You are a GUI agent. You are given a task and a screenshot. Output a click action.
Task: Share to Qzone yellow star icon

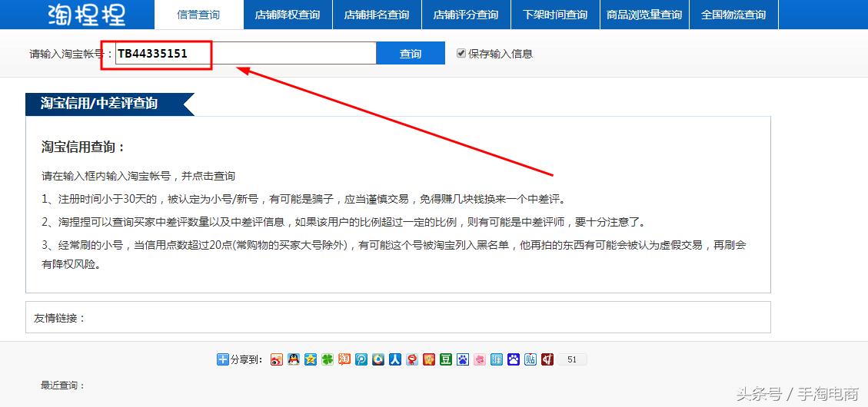pyautogui.click(x=311, y=359)
